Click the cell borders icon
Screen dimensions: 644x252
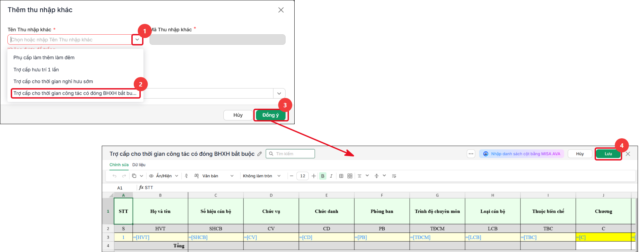[x=341, y=176]
